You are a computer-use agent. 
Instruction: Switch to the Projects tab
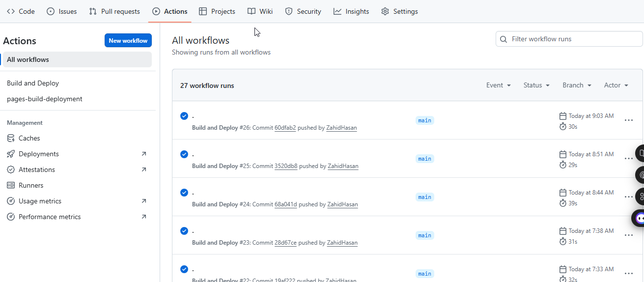coord(217,11)
